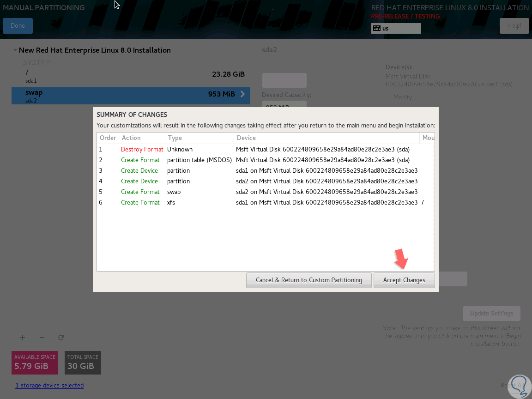The width and height of the screenshot is (532, 399).
Task: Click the chevron on the swap row
Action: tap(242, 94)
